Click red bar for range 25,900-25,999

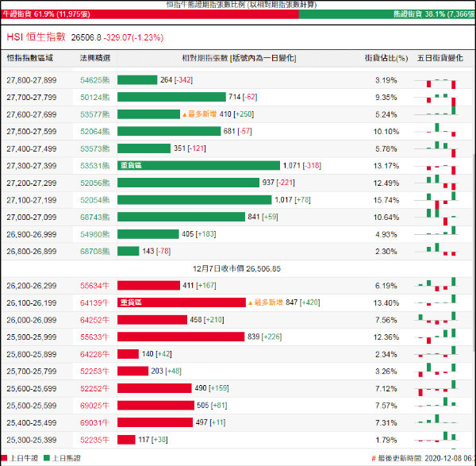[x=181, y=337]
